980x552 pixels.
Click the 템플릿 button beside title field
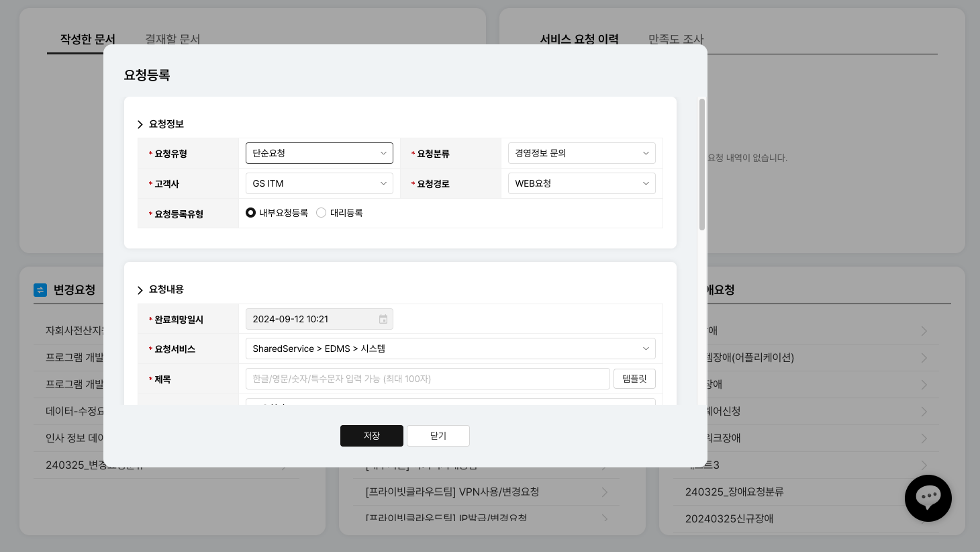(634, 379)
